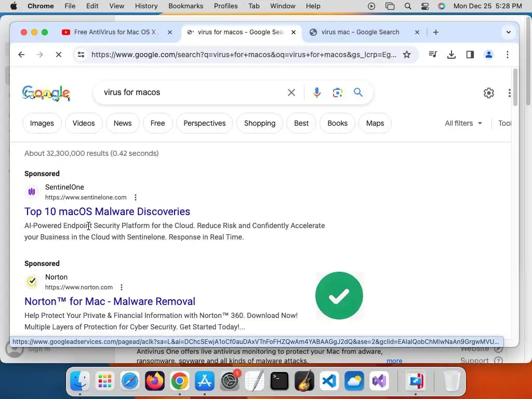Select the Perspectives filter chip

(x=205, y=123)
